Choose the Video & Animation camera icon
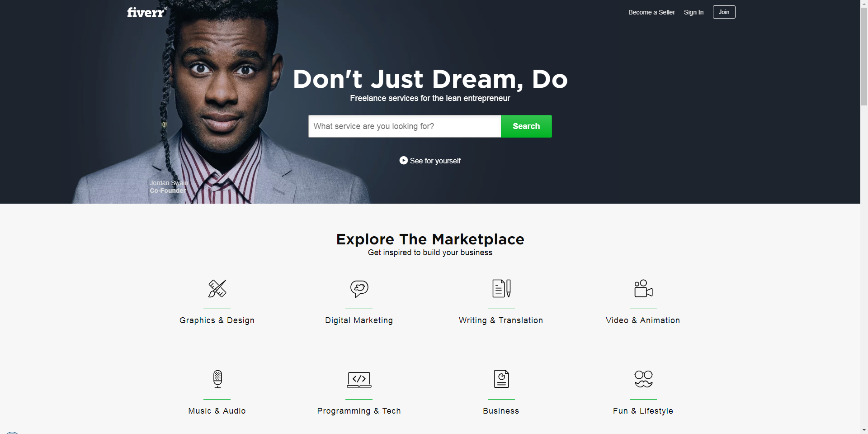Screen dimensions: 868x434 point(643,288)
